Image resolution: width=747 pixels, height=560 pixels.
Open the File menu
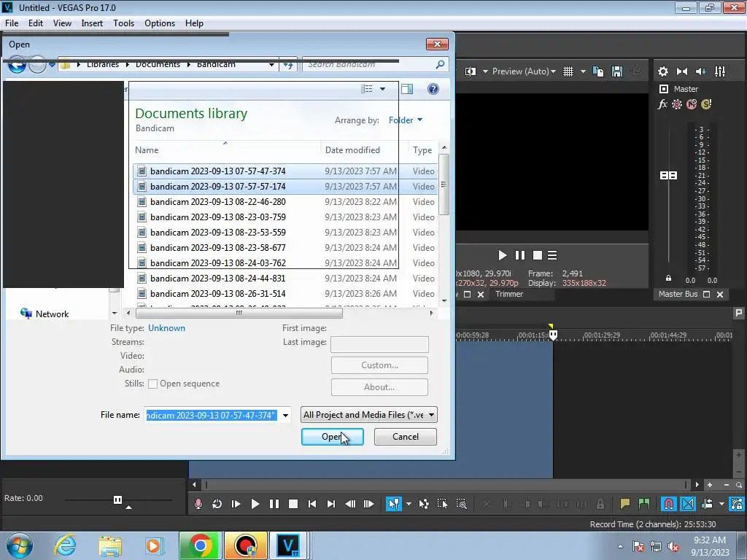12,23
